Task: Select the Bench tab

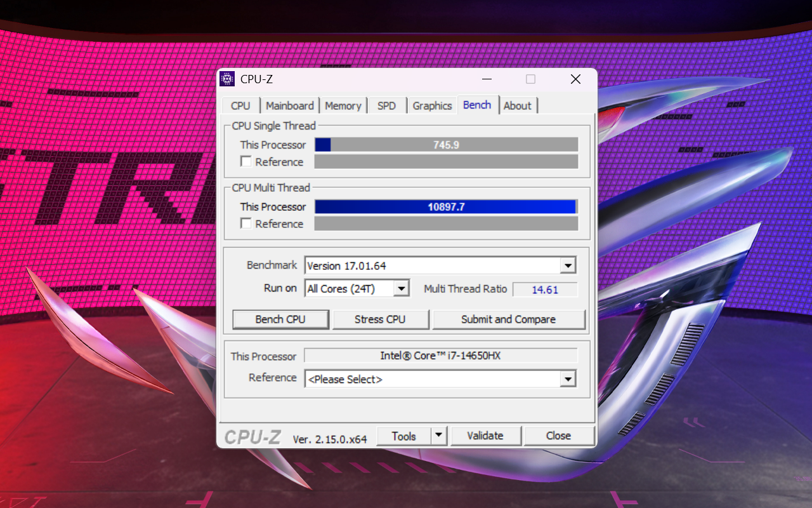Action: click(477, 105)
